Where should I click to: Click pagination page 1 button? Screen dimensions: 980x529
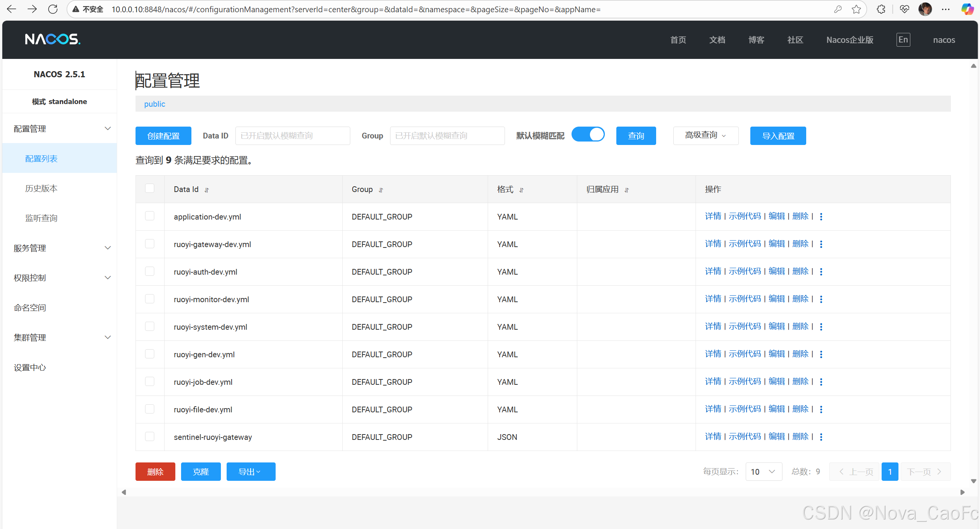point(890,472)
